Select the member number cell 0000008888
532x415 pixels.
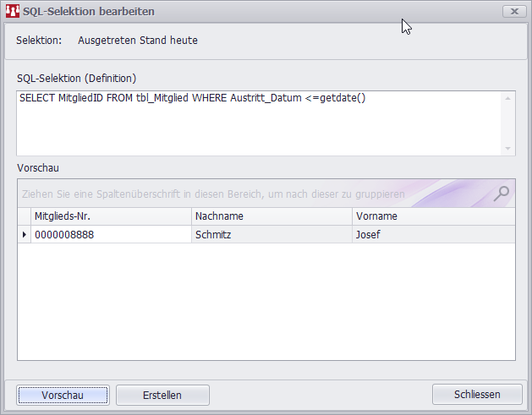[110, 234]
